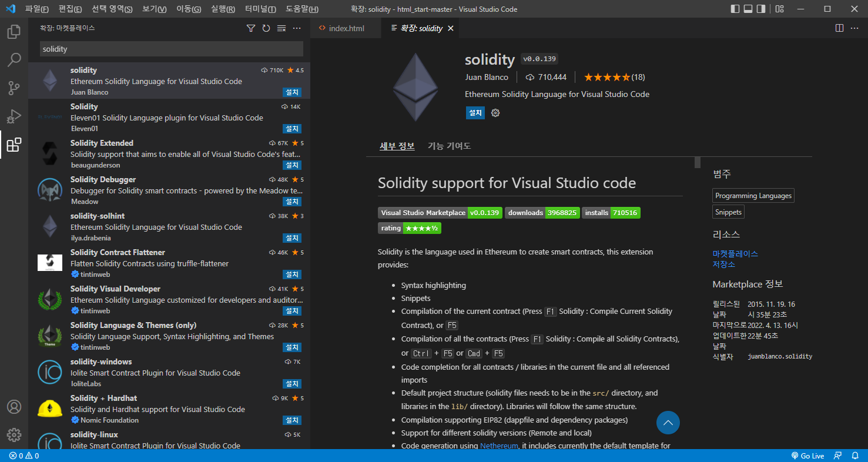Open the Run and Debug view

click(x=14, y=116)
